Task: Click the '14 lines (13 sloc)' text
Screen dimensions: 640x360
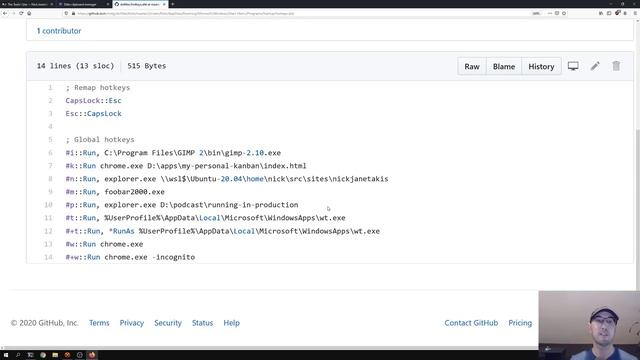Action: point(76,66)
